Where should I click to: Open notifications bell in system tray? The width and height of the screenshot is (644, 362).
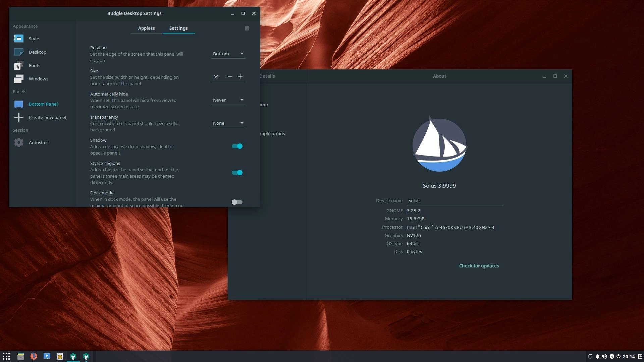[x=597, y=356]
